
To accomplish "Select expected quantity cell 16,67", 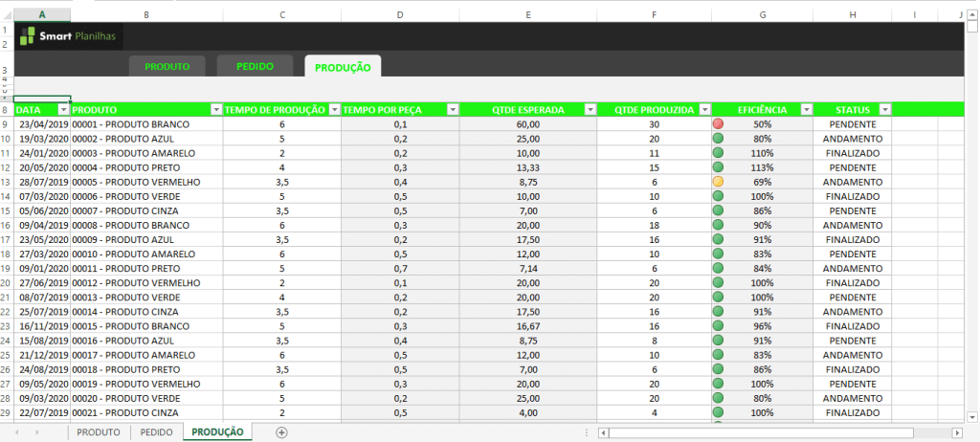I will [528, 325].
